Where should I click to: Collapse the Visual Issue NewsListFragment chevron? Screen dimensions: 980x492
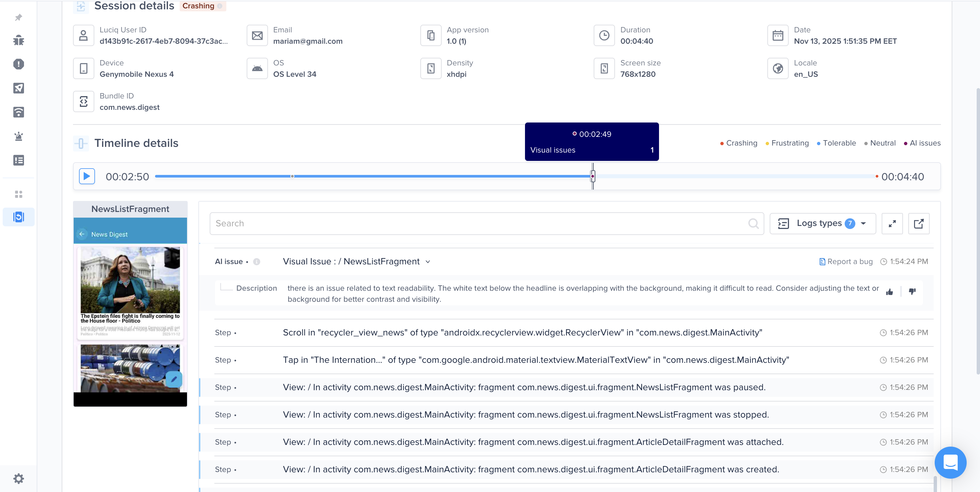[x=428, y=262]
